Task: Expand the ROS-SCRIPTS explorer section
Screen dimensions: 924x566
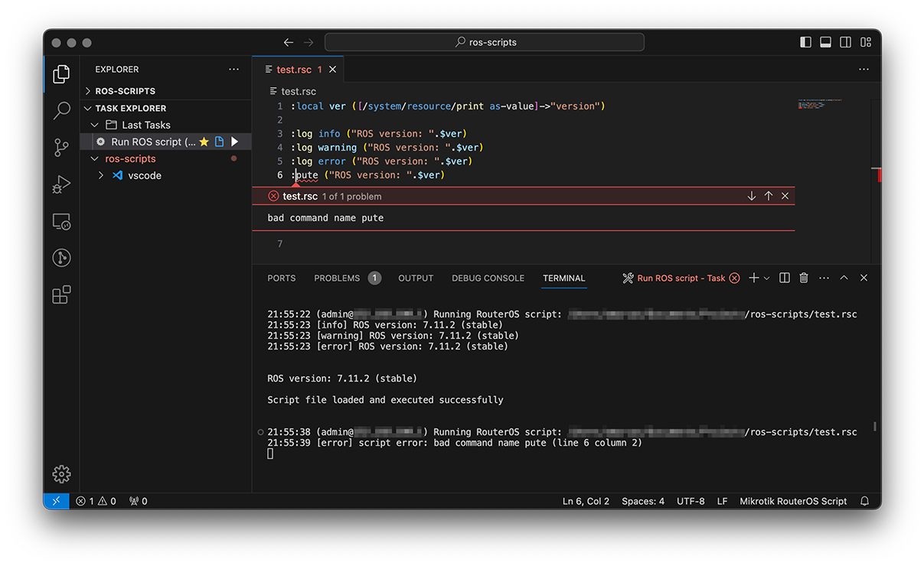Action: click(x=125, y=91)
